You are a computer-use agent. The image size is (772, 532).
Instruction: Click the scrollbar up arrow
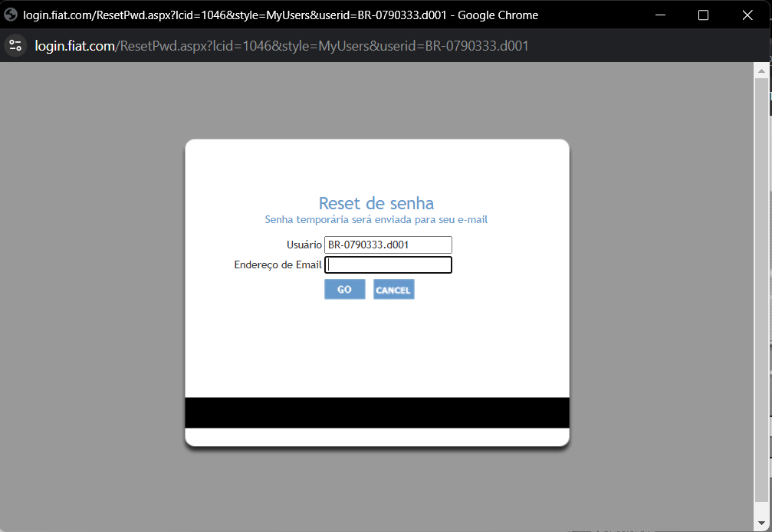pos(761,71)
